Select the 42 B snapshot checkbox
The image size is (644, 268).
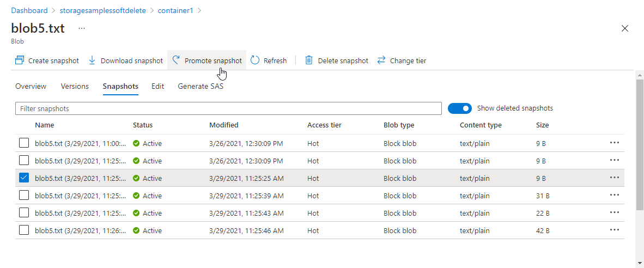(24, 230)
